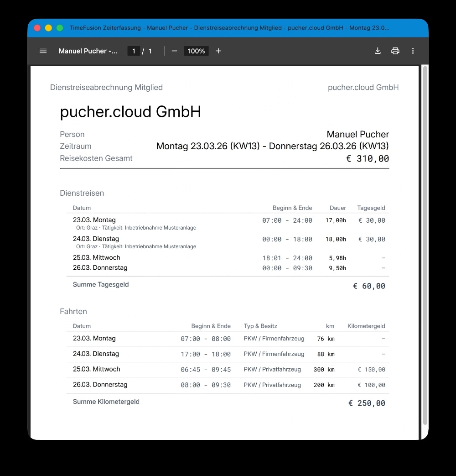Click the Fahrten time '17:00 - 18:00'
Screen dimensions: 456x476
206,354
